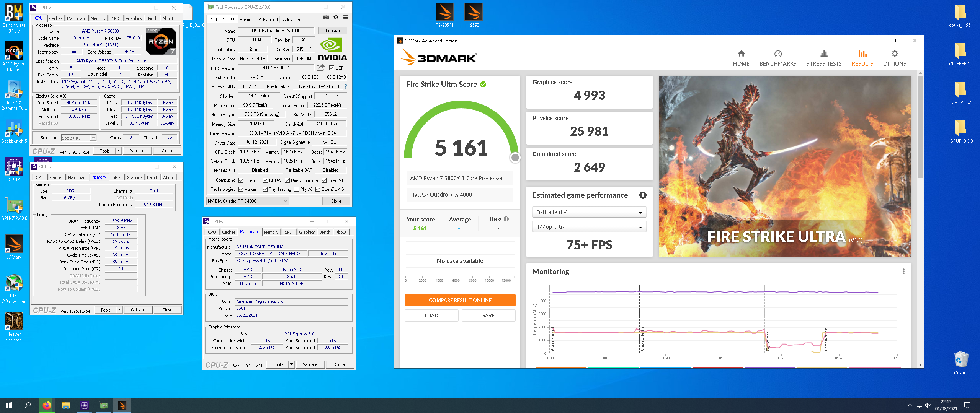The height and width of the screenshot is (413, 980).
Task: Open the Monitoring three-dot menu
Action: 904,271
